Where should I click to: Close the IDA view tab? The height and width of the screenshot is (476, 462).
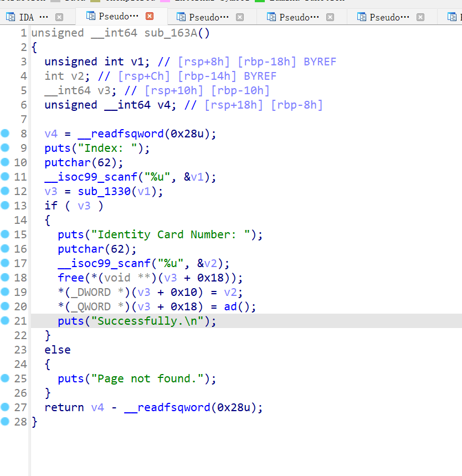[59, 17]
